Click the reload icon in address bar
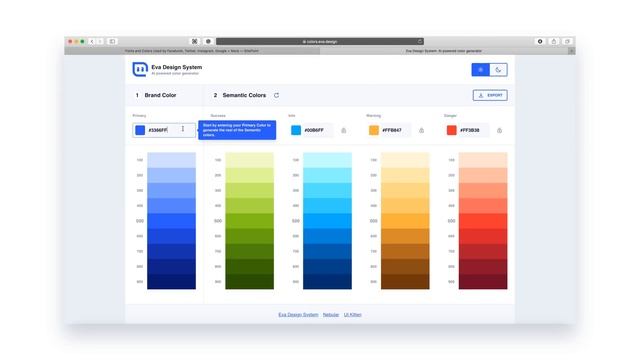 [420, 41]
